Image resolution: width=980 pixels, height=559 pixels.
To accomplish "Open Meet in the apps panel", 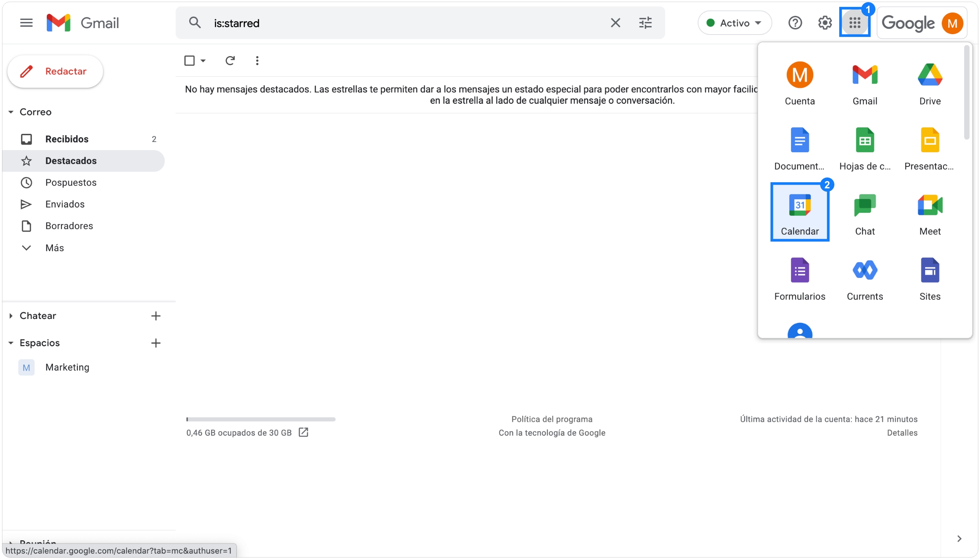I will (930, 214).
